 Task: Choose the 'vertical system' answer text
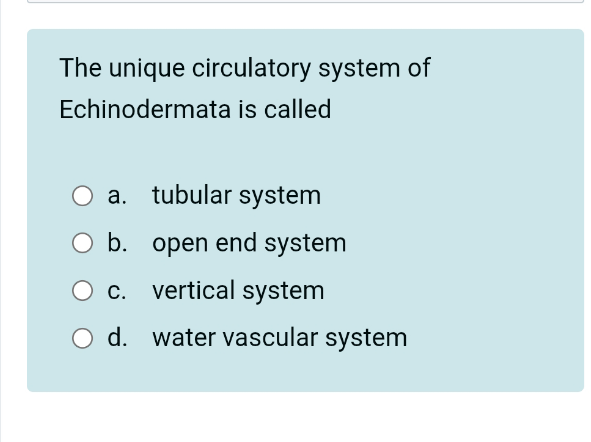pos(238,291)
